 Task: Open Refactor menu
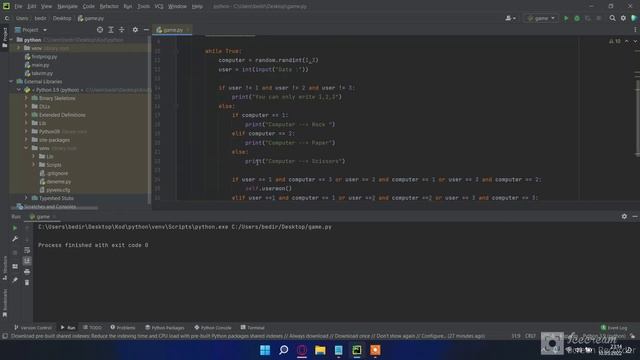click(109, 7)
